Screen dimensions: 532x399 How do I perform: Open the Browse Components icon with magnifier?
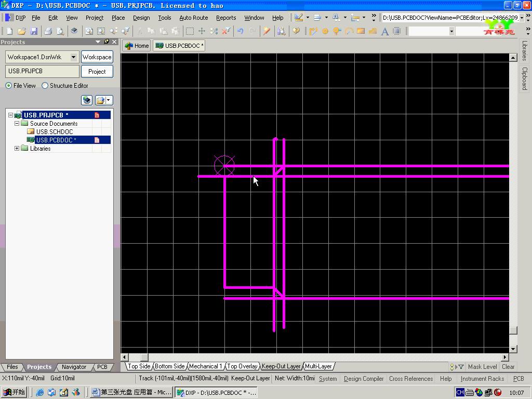pos(281,31)
